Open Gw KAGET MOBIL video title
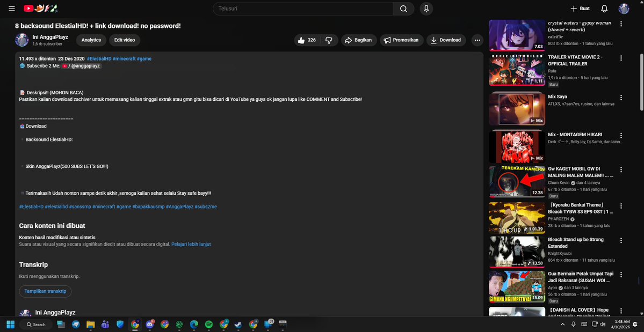Screen dimensions: 644x332 point(581,173)
